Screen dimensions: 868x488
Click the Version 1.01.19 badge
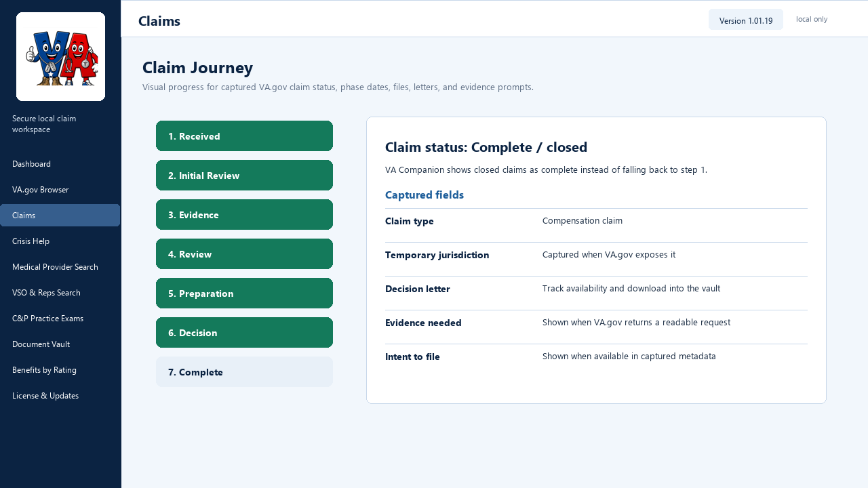(746, 20)
